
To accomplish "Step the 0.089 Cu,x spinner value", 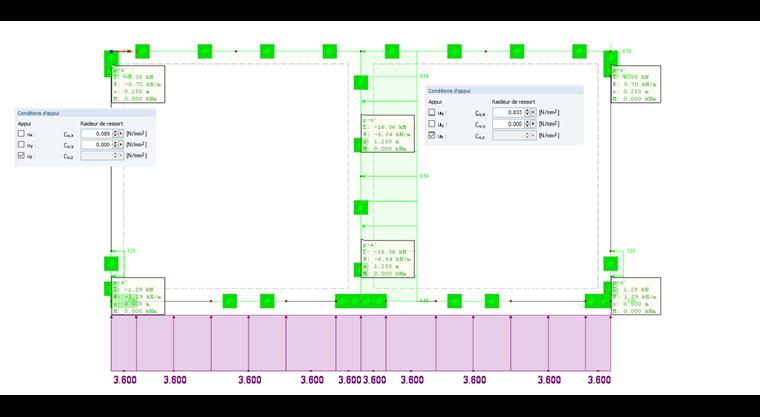I will [x=115, y=134].
